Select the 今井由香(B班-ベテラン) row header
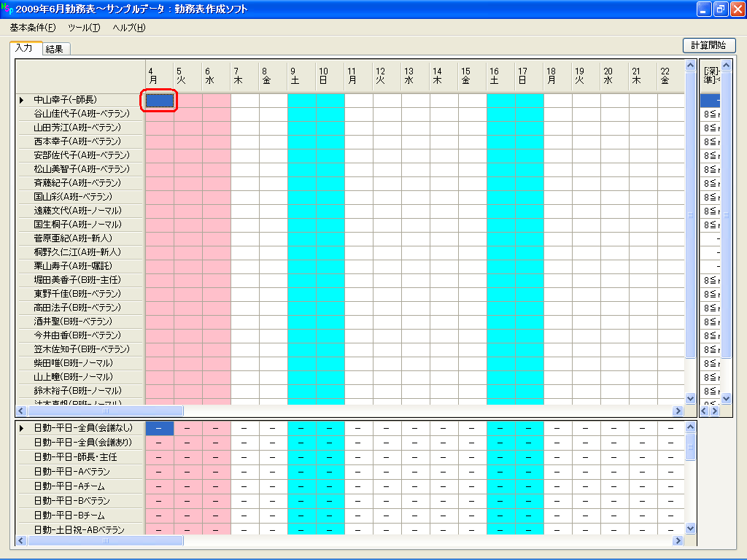This screenshot has width=747, height=560. [80, 335]
